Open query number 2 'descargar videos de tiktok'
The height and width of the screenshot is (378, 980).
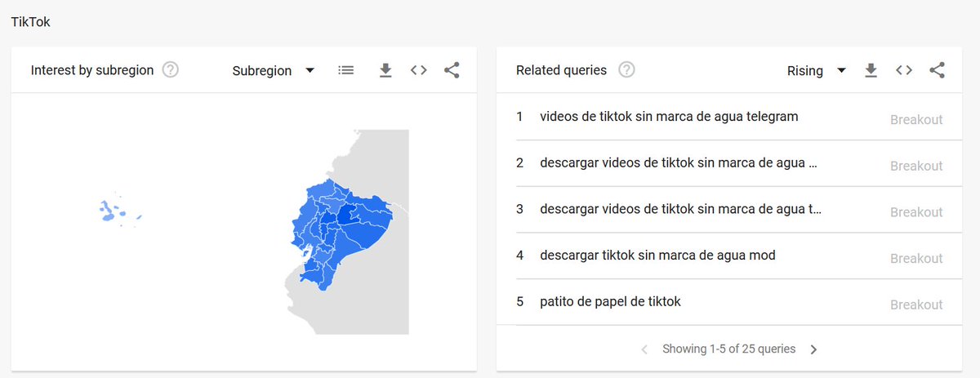pyautogui.click(x=678, y=162)
